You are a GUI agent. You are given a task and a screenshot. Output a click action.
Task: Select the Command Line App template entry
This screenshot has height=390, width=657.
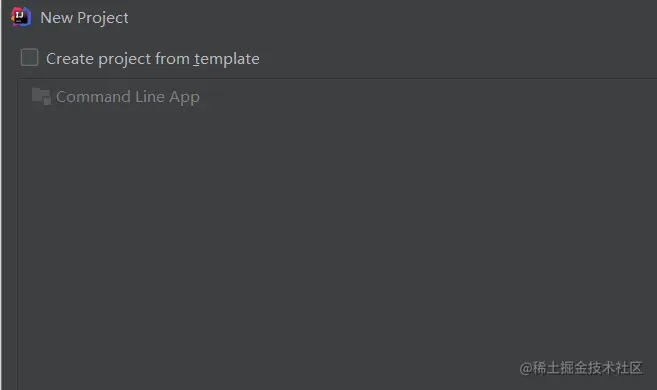click(116, 97)
